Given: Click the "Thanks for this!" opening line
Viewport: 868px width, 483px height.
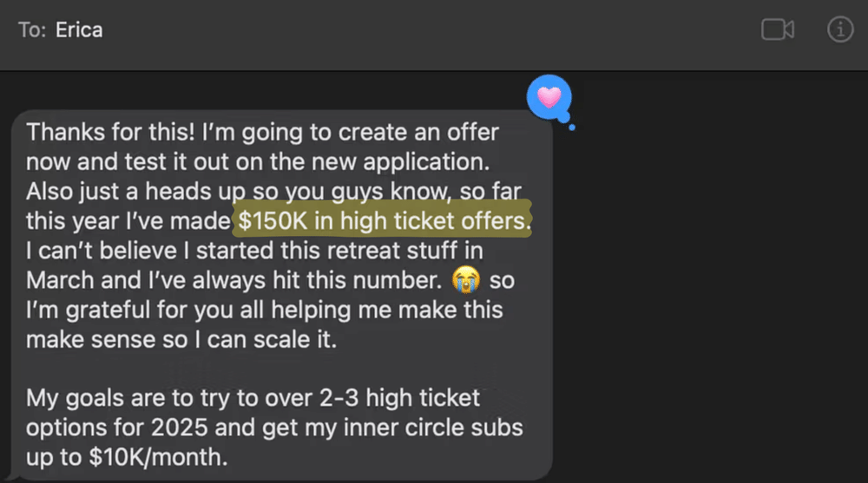Looking at the screenshot, I should coord(97,133).
